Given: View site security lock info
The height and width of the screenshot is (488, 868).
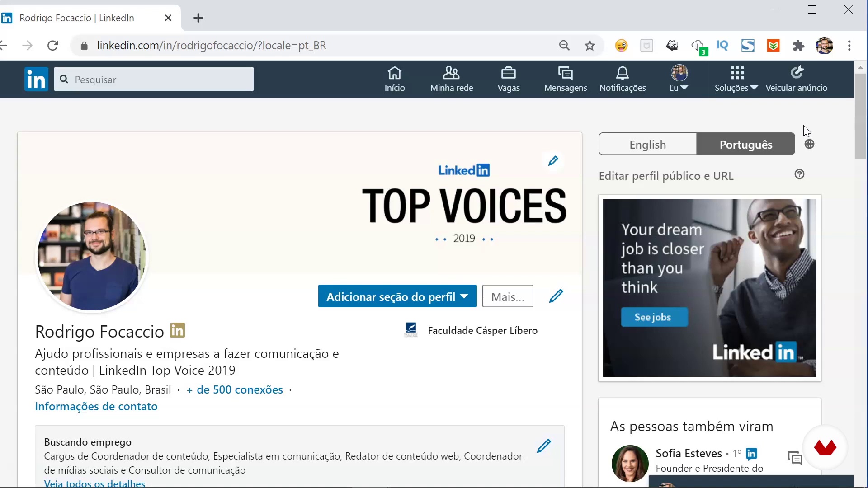Looking at the screenshot, I should [84, 46].
